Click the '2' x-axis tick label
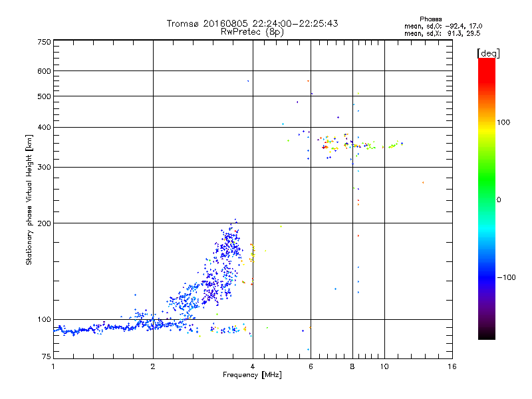 pos(153,366)
